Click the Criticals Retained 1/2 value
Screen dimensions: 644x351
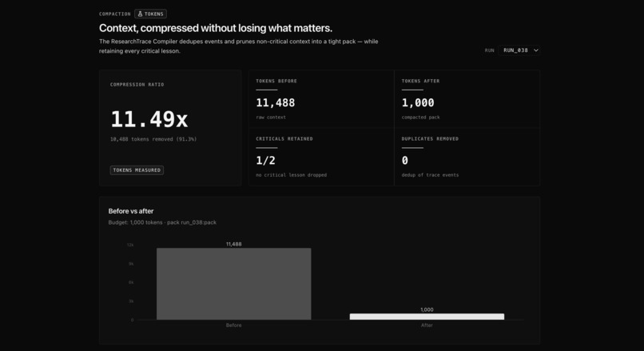pyautogui.click(x=266, y=160)
